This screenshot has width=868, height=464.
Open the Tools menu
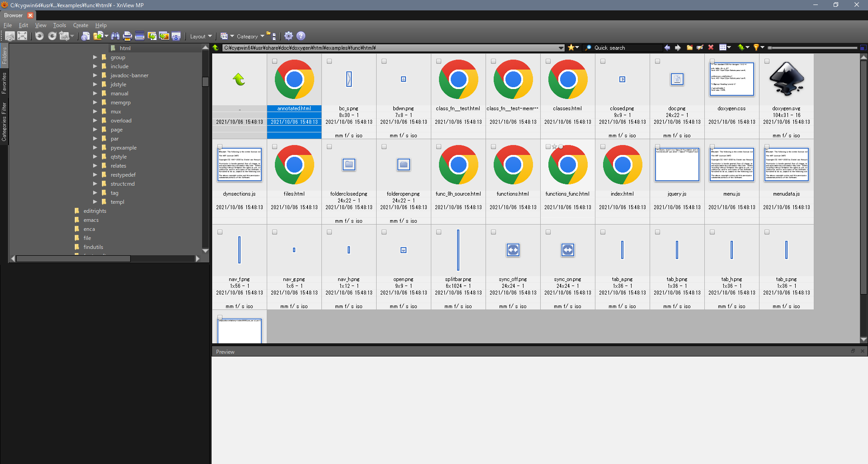coord(59,25)
